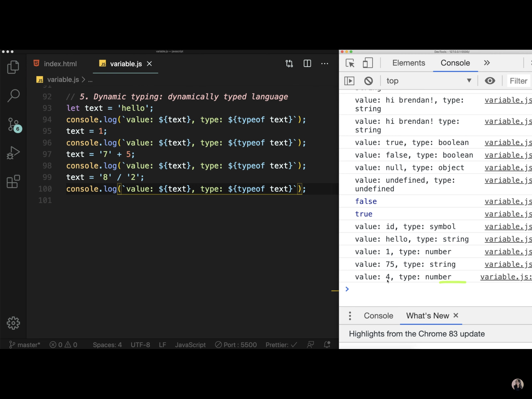
Task: Close the What's New drawer tab
Action: tap(456, 315)
